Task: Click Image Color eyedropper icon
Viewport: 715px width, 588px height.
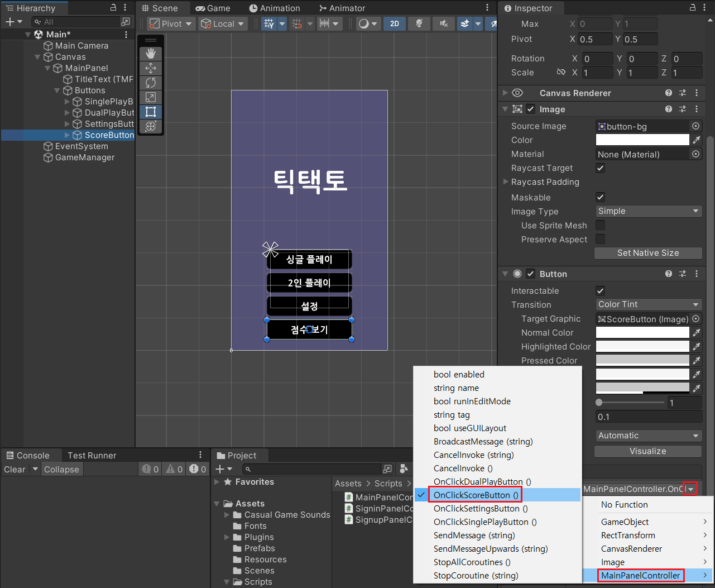Action: tap(697, 140)
